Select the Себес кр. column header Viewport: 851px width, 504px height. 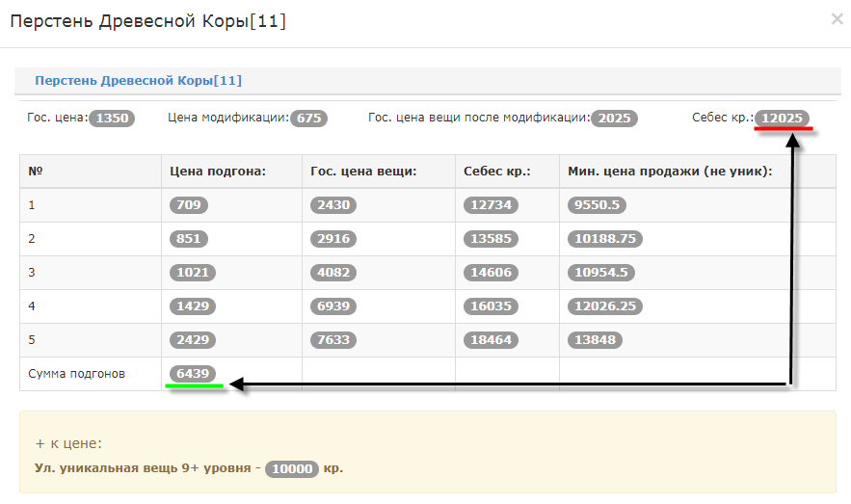(x=497, y=171)
